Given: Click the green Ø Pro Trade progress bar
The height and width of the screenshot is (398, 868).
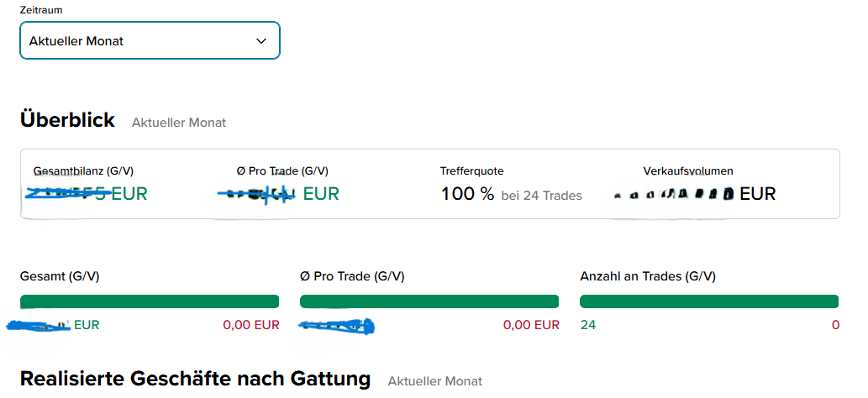Looking at the screenshot, I should 429,301.
